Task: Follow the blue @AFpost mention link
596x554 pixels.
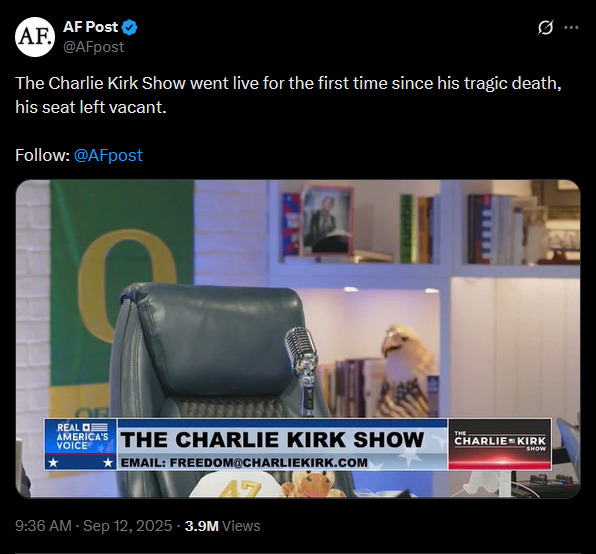Action: (108, 155)
